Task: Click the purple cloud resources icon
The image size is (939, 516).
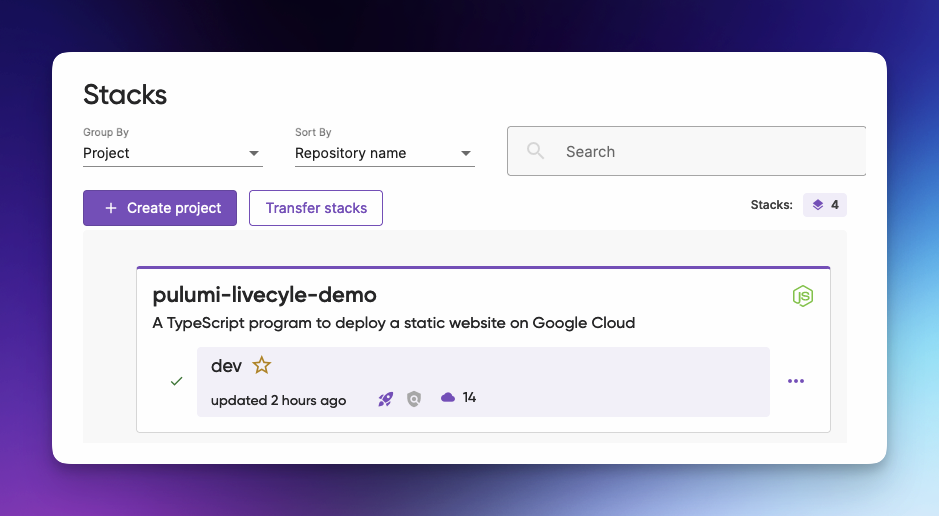Action: [448, 398]
